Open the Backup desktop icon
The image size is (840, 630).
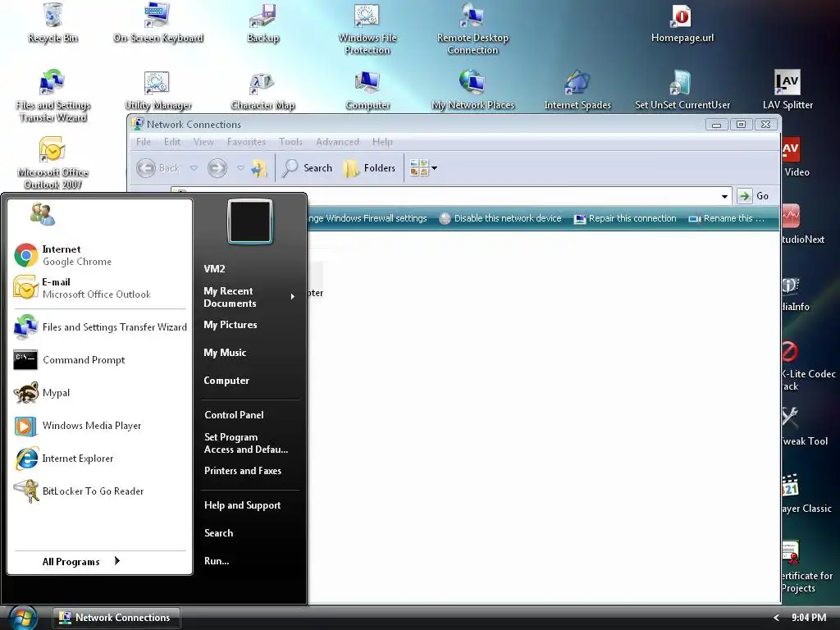[262, 23]
